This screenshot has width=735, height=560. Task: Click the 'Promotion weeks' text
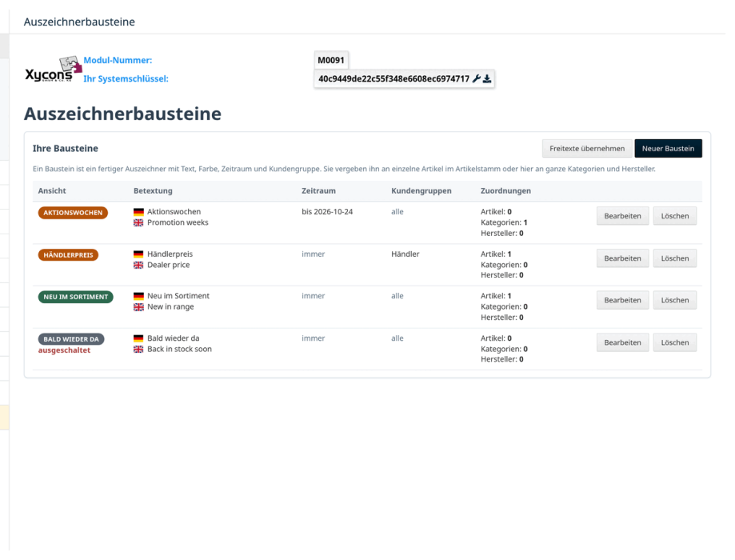tap(178, 222)
